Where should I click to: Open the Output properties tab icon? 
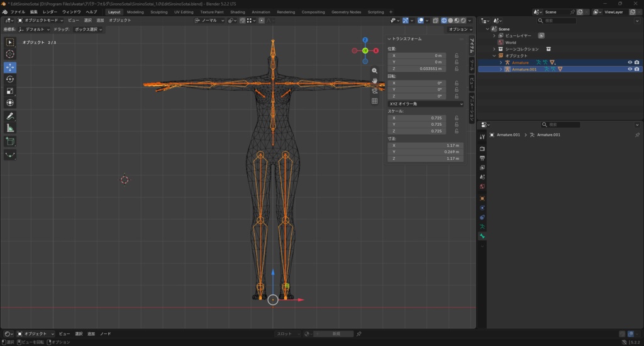482,158
